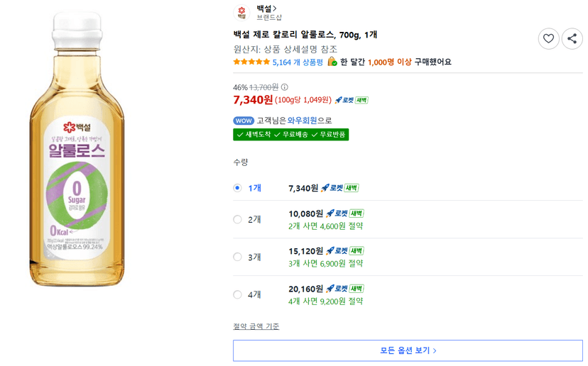Open the 절약 금액 기준 link

click(x=256, y=326)
